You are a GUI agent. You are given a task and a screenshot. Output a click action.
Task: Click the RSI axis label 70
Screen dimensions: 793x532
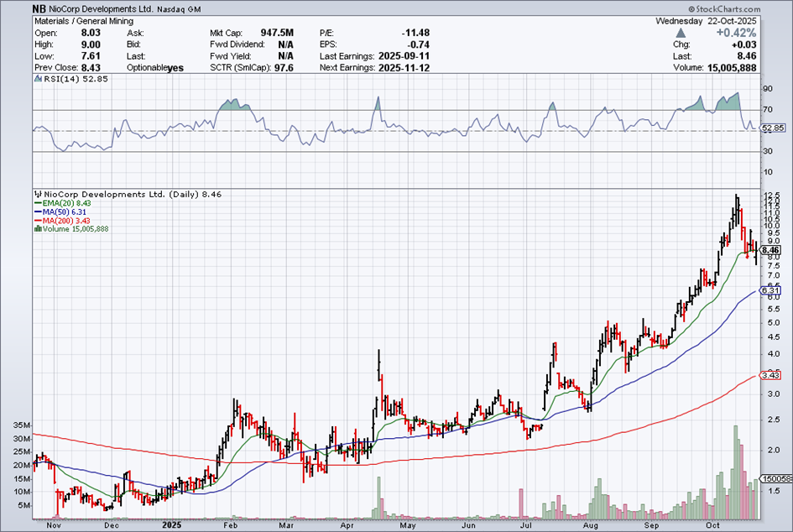(x=768, y=109)
